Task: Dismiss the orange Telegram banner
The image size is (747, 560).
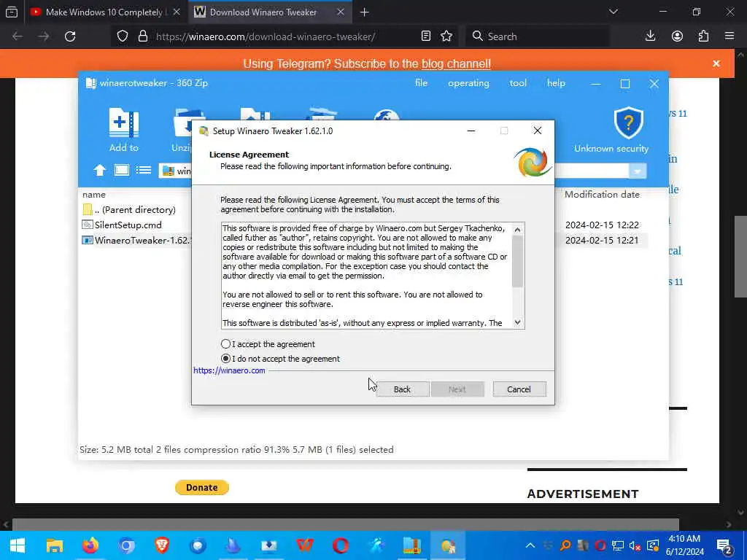Action: tap(716, 63)
